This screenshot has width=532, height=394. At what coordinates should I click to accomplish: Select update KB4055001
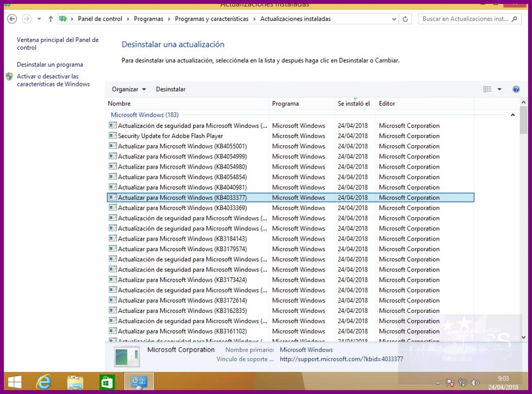point(290,146)
